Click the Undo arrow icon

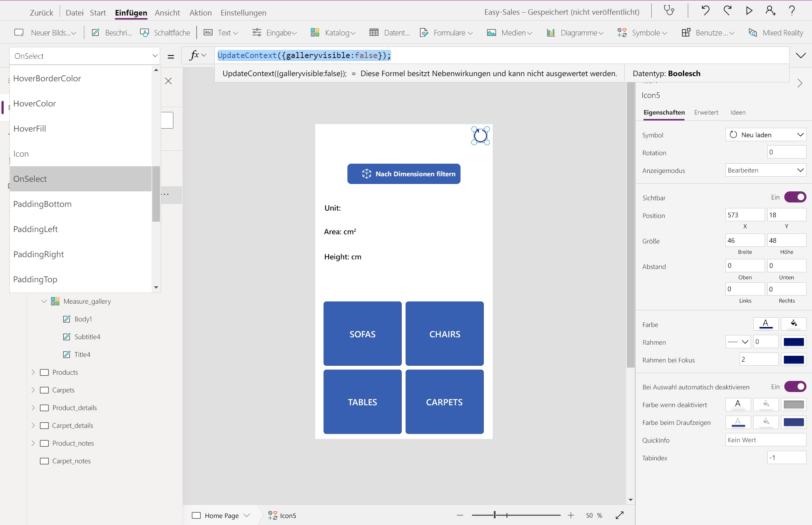tap(705, 11)
